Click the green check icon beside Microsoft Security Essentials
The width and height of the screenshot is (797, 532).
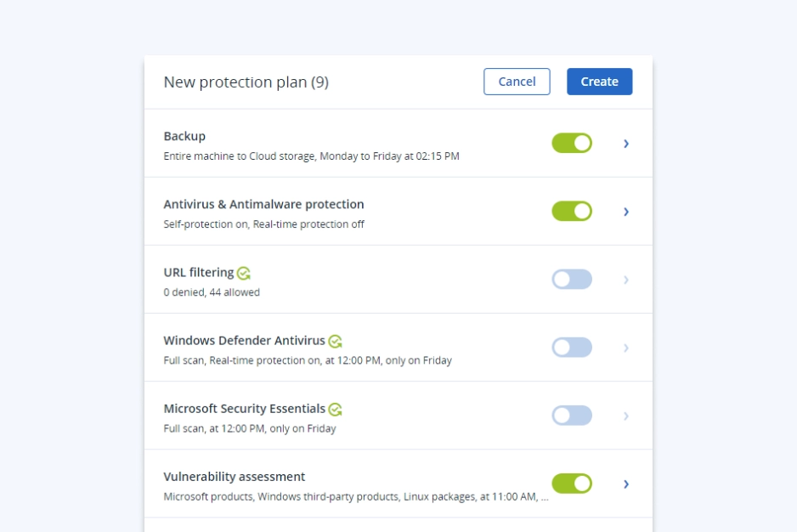pyautogui.click(x=335, y=410)
